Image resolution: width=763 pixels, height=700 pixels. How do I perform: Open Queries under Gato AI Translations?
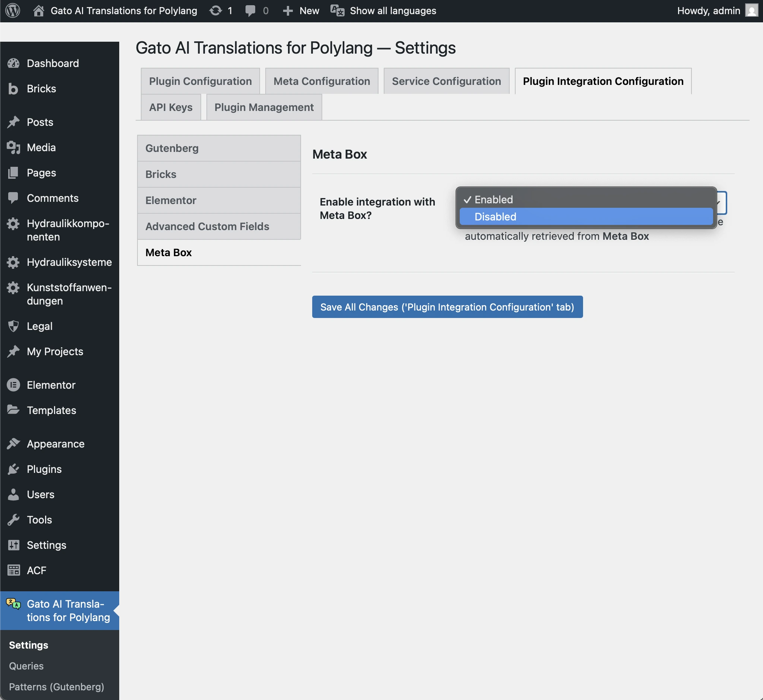click(26, 666)
